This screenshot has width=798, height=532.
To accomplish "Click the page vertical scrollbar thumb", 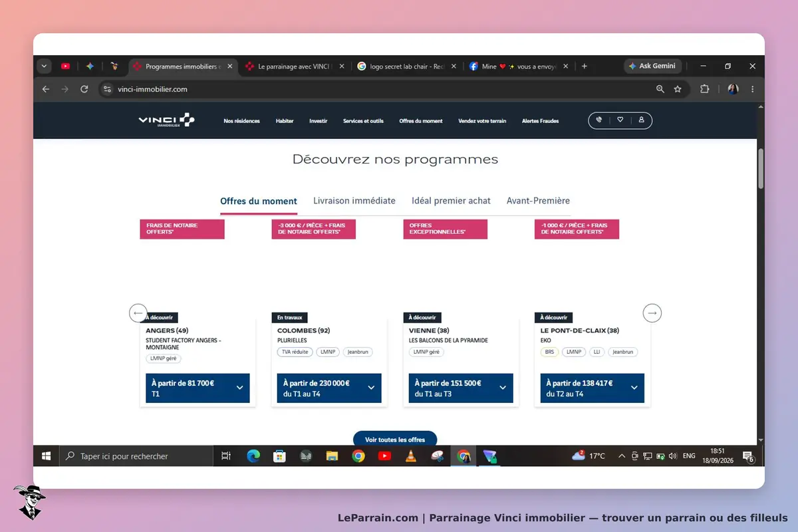I will (761, 168).
